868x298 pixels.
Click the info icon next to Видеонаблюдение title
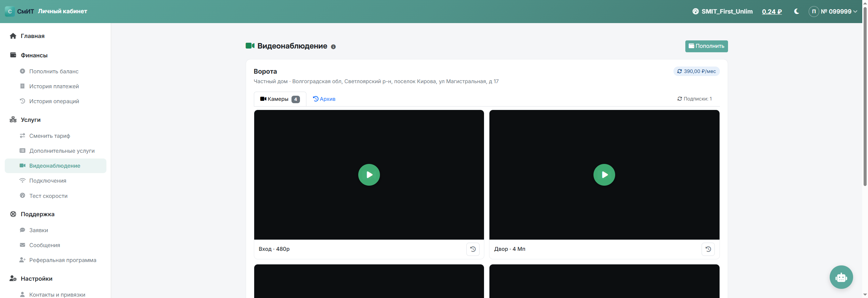click(333, 47)
